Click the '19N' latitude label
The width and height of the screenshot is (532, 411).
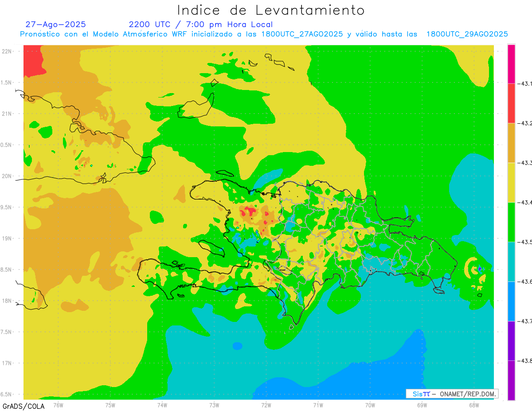8,239
